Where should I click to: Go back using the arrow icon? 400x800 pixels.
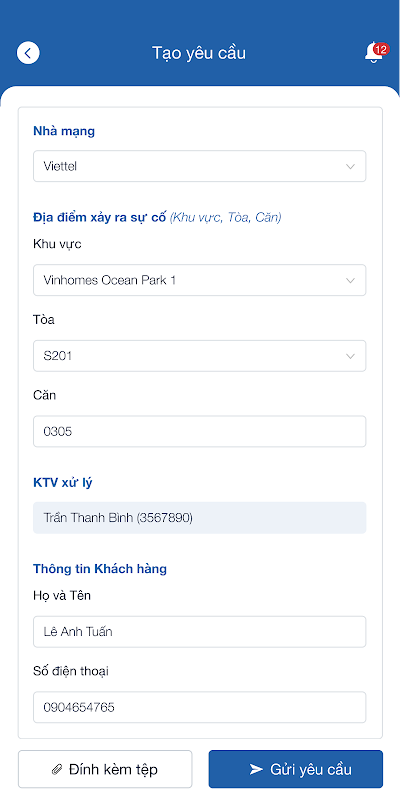click(x=28, y=53)
